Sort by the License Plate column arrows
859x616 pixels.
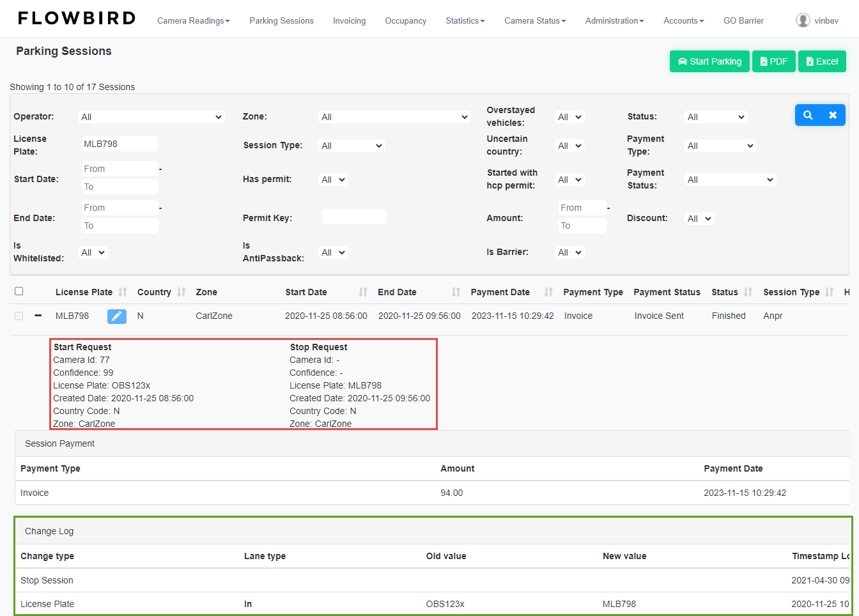(x=123, y=292)
